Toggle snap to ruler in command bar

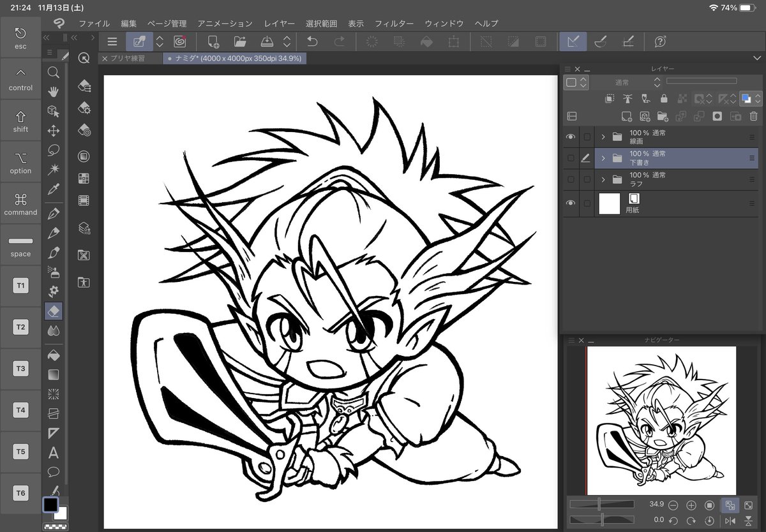[x=573, y=42]
